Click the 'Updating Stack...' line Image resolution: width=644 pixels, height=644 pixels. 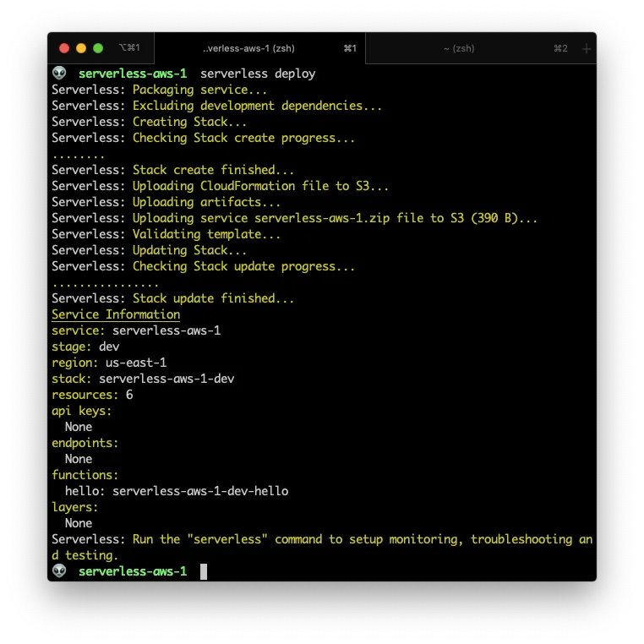click(149, 250)
